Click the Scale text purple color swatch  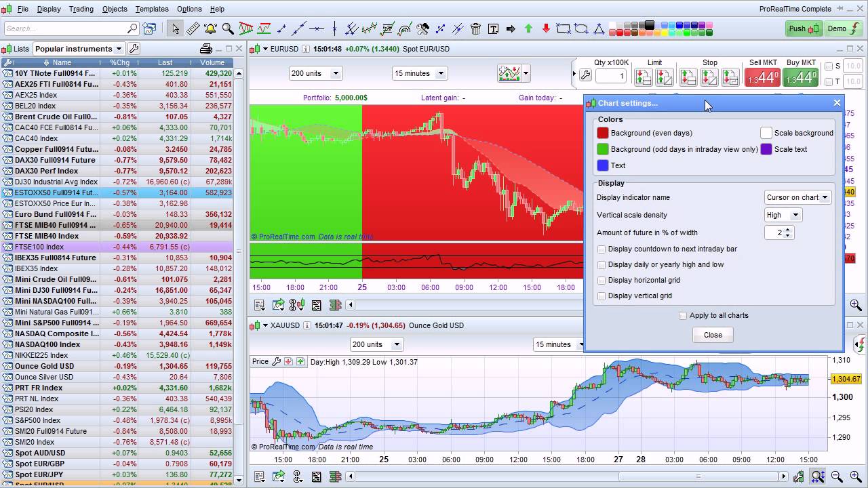click(x=766, y=149)
